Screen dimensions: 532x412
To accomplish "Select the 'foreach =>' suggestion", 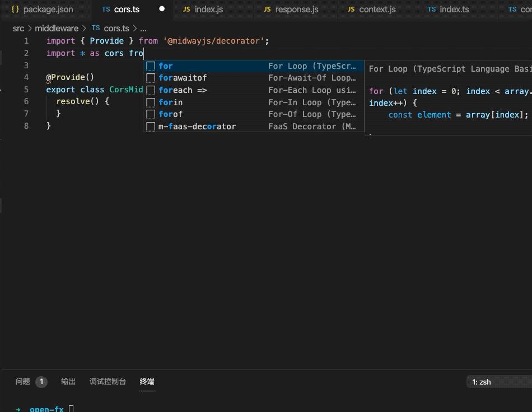I will coord(254,90).
